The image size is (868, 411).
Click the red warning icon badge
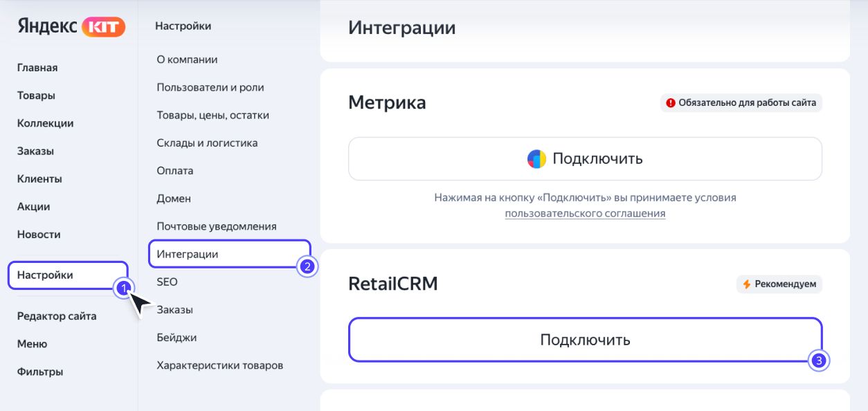pyautogui.click(x=670, y=103)
